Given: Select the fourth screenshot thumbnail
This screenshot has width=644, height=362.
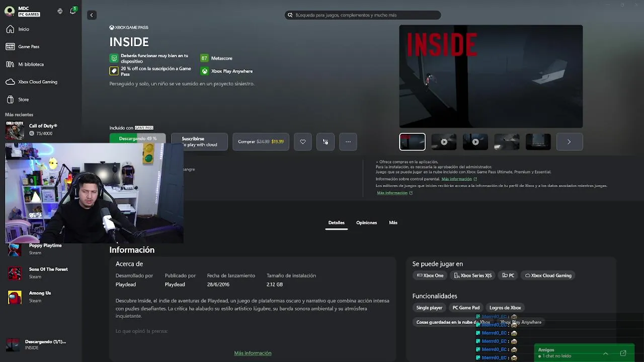Looking at the screenshot, I should [x=507, y=142].
